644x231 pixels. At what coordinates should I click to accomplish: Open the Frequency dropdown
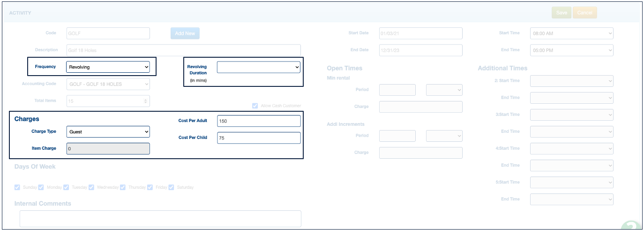[x=108, y=67]
